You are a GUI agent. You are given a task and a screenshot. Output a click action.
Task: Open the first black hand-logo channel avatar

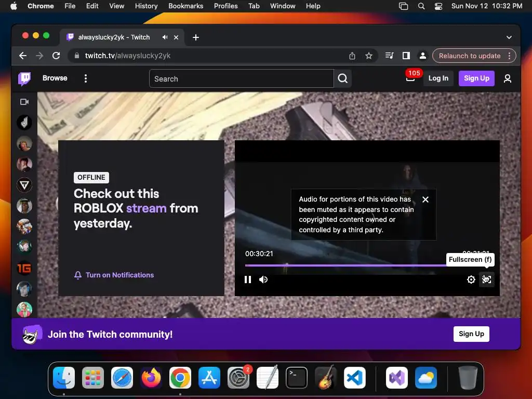[24, 123]
